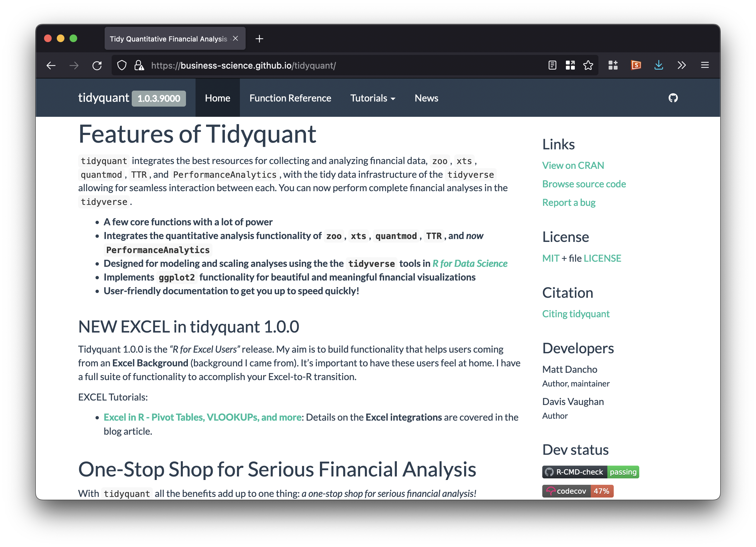Select the Tidy Quantitative Financial Analysis tab
The height and width of the screenshot is (547, 756).
175,39
